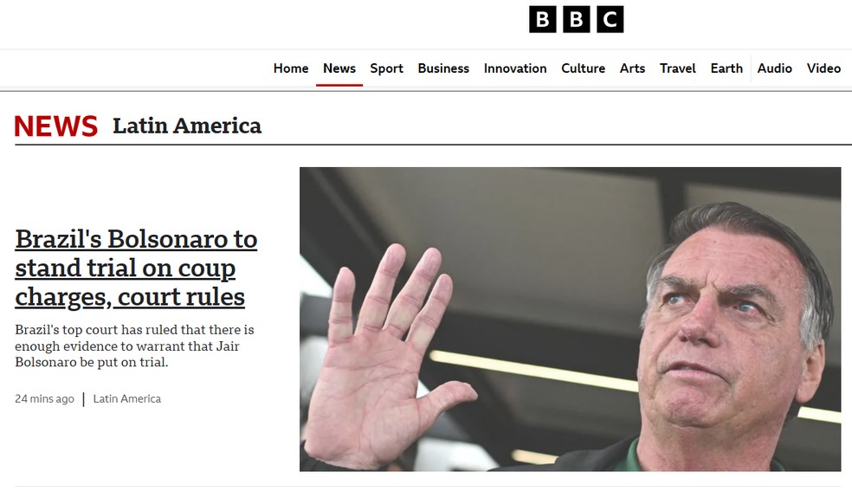Open the Bolsonaro coup trial headline
This screenshot has height=504, width=852.
pos(136,268)
